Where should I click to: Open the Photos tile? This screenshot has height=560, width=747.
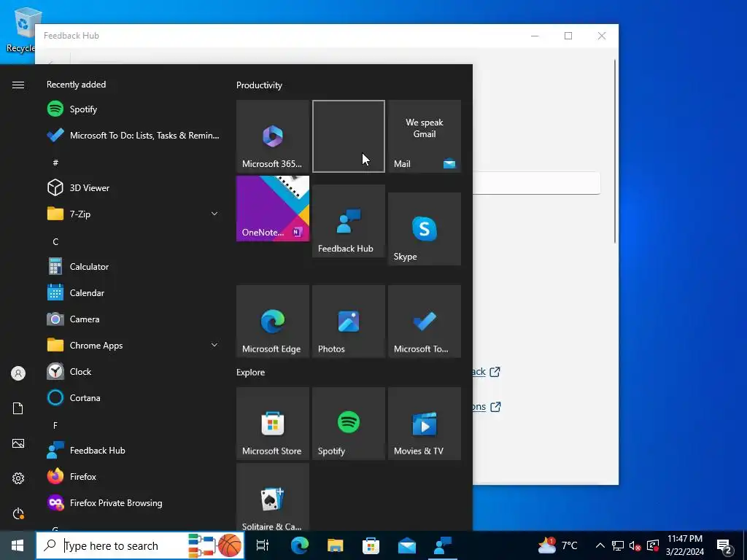pos(348,322)
